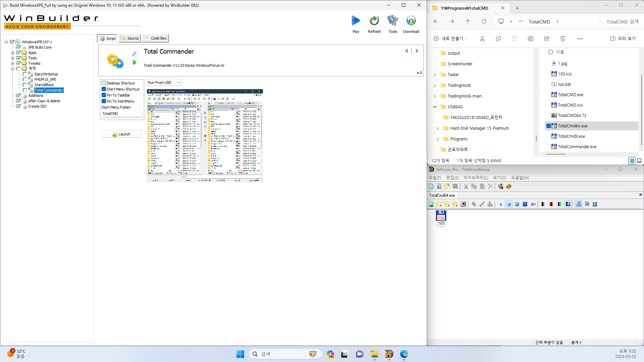Click New icon library in ArtIcons toolbar
644x362 pixels.
coord(439,186)
